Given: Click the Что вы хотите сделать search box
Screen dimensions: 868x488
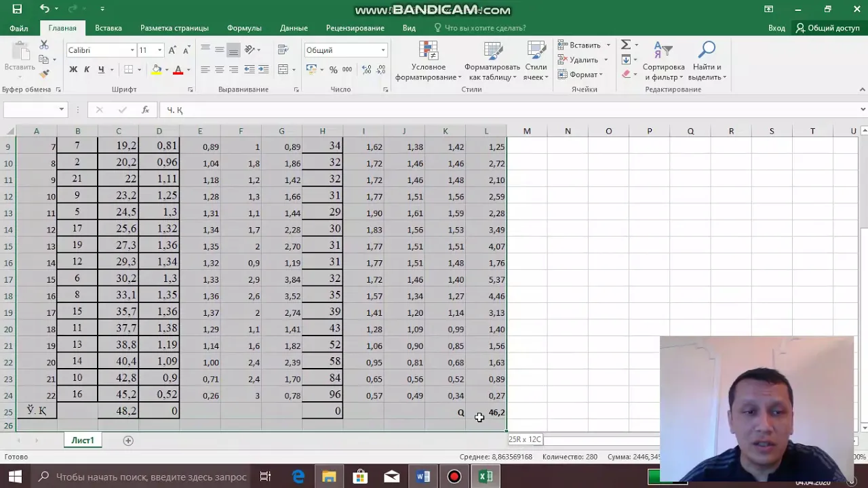Looking at the screenshot, I should pyautogui.click(x=479, y=28).
